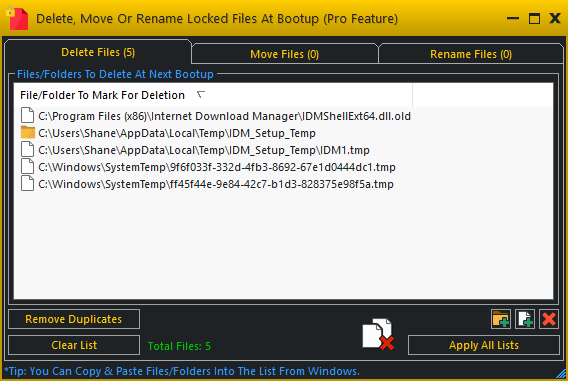The height and width of the screenshot is (381, 568).
Task: Select the IDM_Setup_Temp folder icon
Action: (x=28, y=133)
